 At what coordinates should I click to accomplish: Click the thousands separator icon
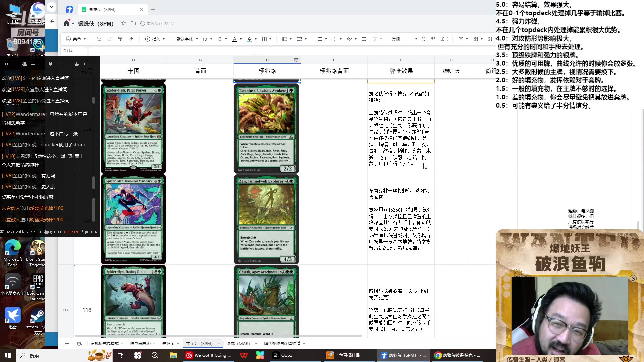(x=433, y=39)
